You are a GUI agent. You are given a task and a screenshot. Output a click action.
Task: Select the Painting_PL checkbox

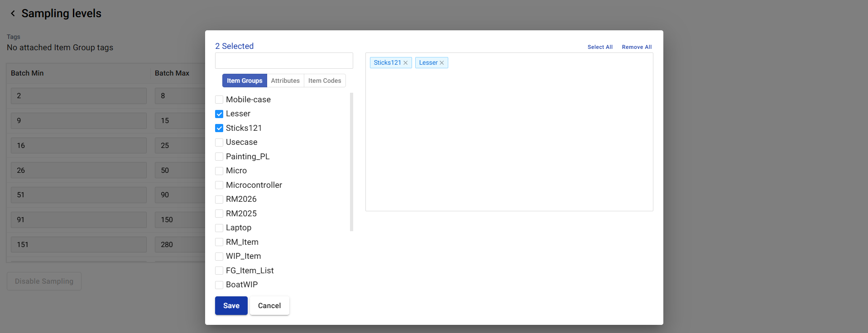tap(219, 157)
